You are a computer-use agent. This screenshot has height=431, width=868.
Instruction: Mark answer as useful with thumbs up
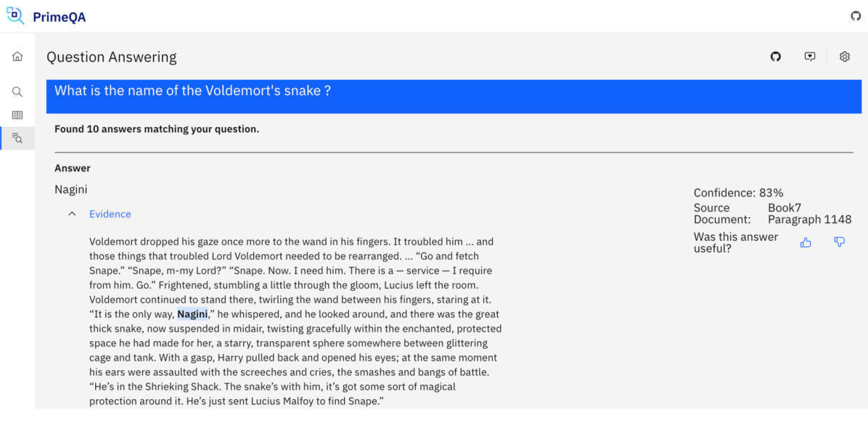pyautogui.click(x=806, y=242)
